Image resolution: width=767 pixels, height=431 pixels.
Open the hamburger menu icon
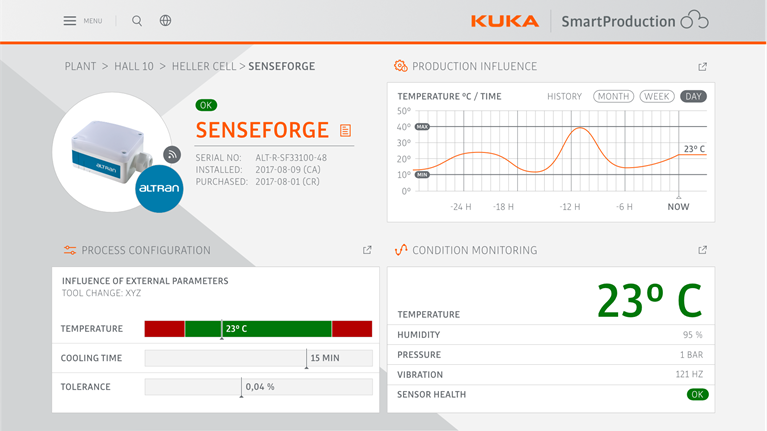70,21
